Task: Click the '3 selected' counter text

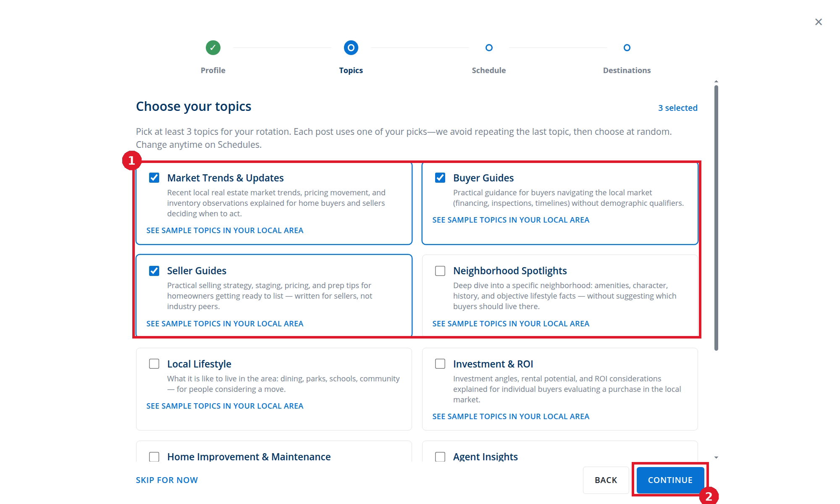Action: 677,108
